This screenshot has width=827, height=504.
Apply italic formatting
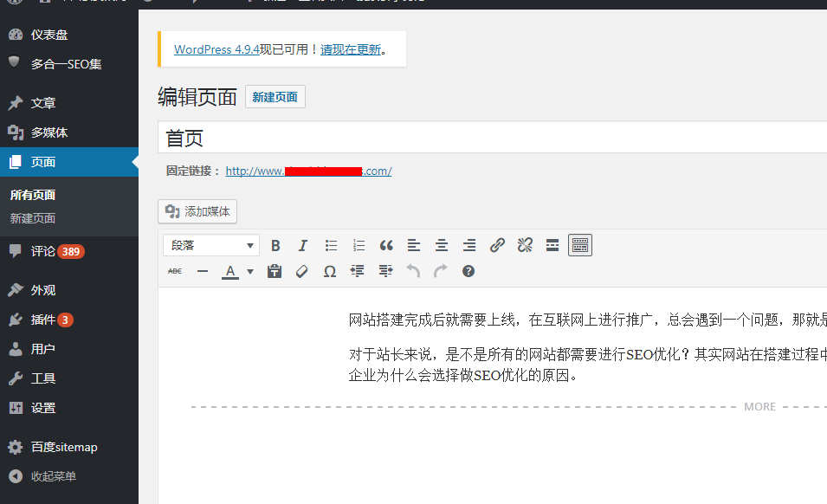click(x=303, y=245)
